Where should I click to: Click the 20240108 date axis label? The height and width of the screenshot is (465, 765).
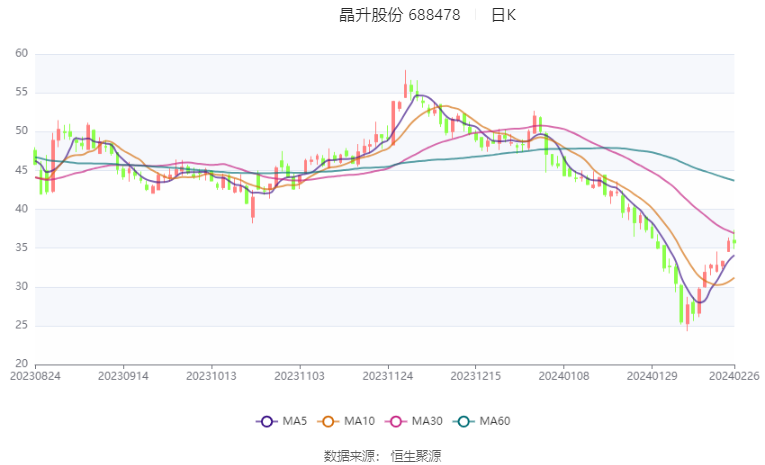tap(564, 376)
